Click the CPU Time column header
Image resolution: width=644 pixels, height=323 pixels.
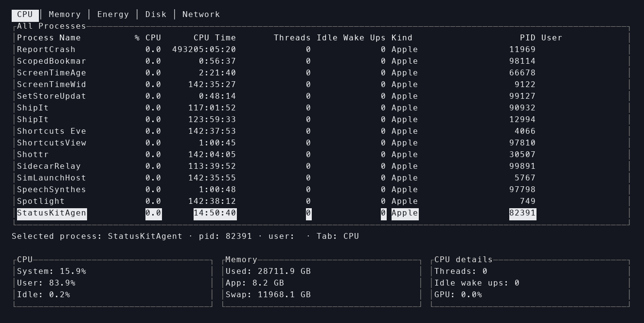click(x=215, y=38)
